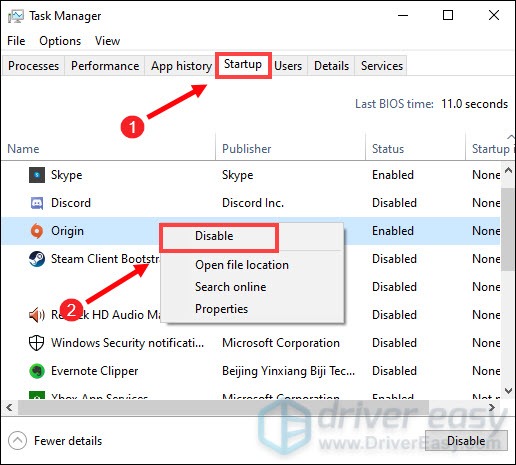Switch to the App history tab

(181, 66)
